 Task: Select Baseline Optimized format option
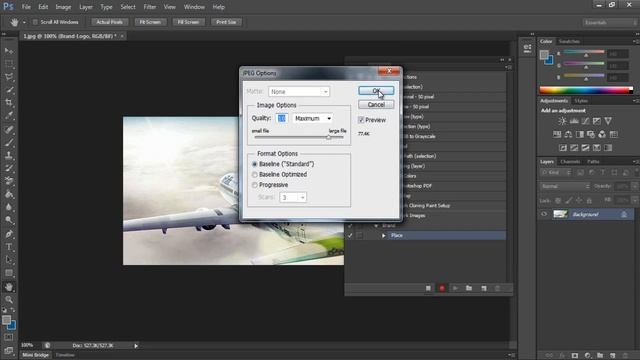tap(280, 174)
